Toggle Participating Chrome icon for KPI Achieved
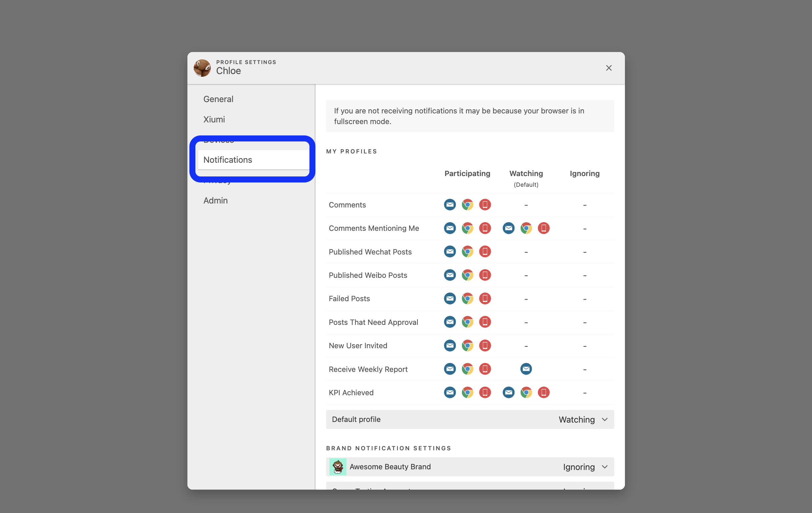The width and height of the screenshot is (812, 513). click(x=468, y=393)
